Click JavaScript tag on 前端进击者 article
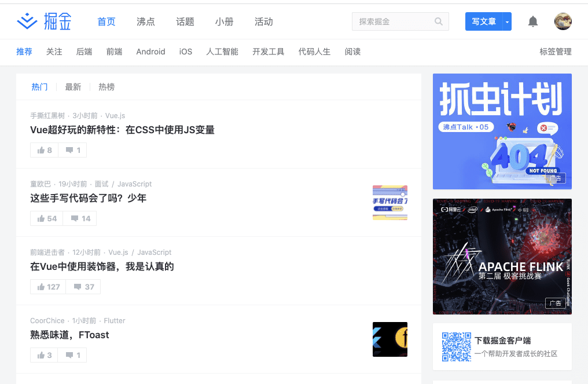588x384 pixels. 154,253
